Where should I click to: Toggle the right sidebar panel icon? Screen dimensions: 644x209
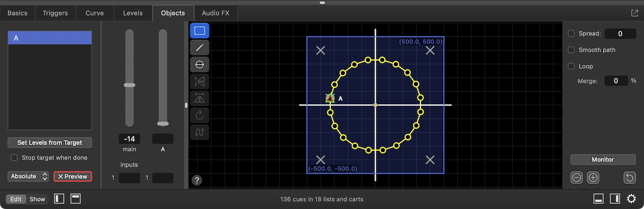coord(615,199)
